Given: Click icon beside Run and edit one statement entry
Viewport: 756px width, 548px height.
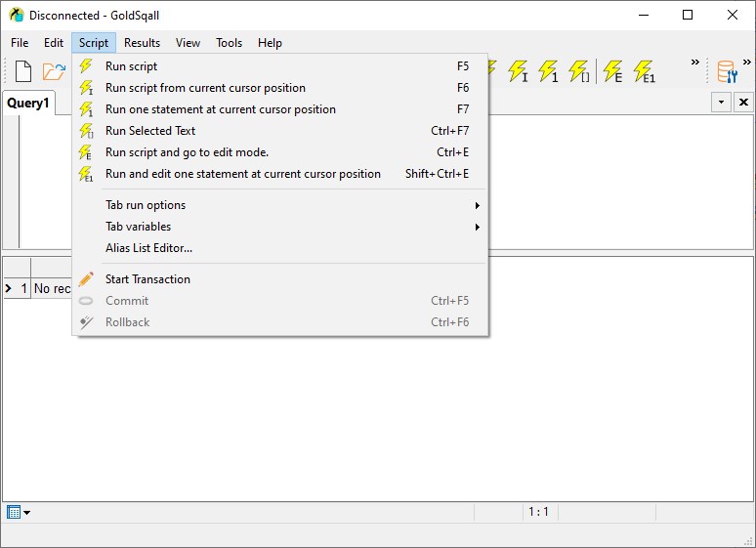Looking at the screenshot, I should click(86, 174).
